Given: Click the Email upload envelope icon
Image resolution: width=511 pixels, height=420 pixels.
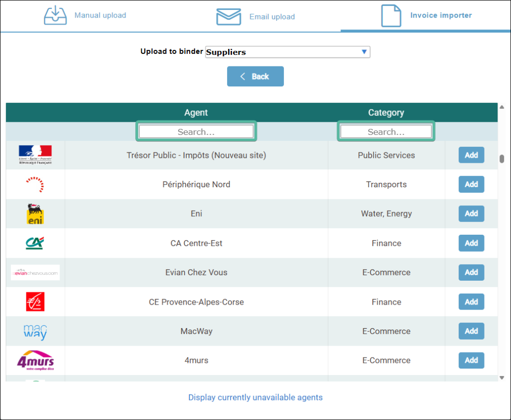Looking at the screenshot, I should coord(229,16).
